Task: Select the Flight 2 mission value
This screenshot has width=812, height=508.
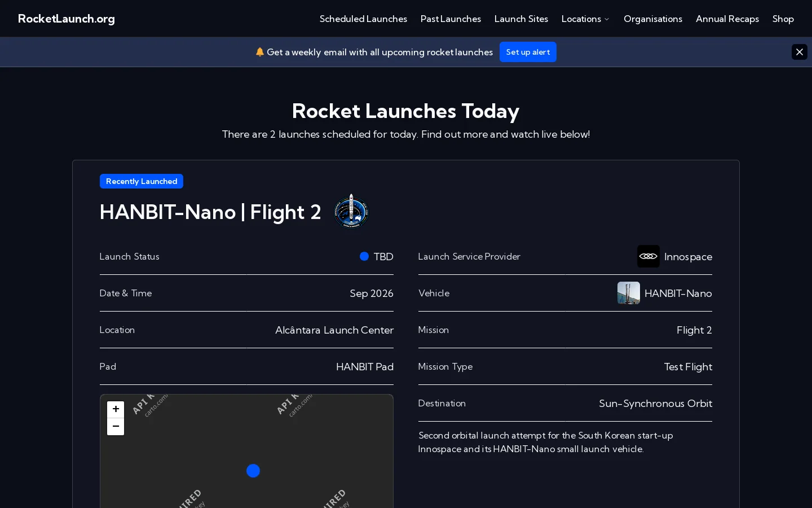Action: pyautogui.click(x=694, y=330)
